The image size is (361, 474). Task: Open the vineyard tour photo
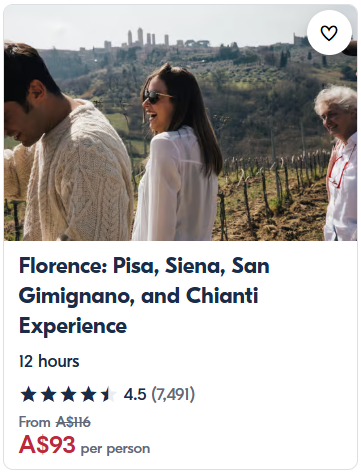(180, 122)
